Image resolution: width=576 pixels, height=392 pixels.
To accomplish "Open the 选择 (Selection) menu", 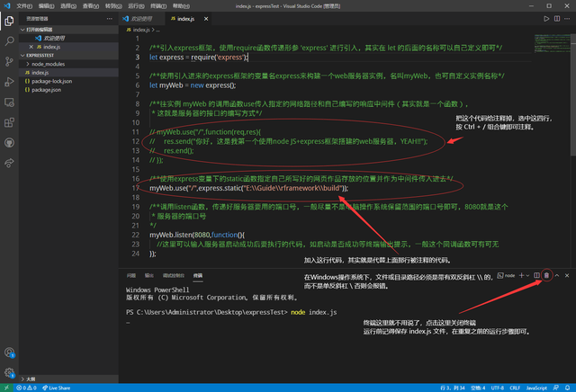I will click(68, 6).
